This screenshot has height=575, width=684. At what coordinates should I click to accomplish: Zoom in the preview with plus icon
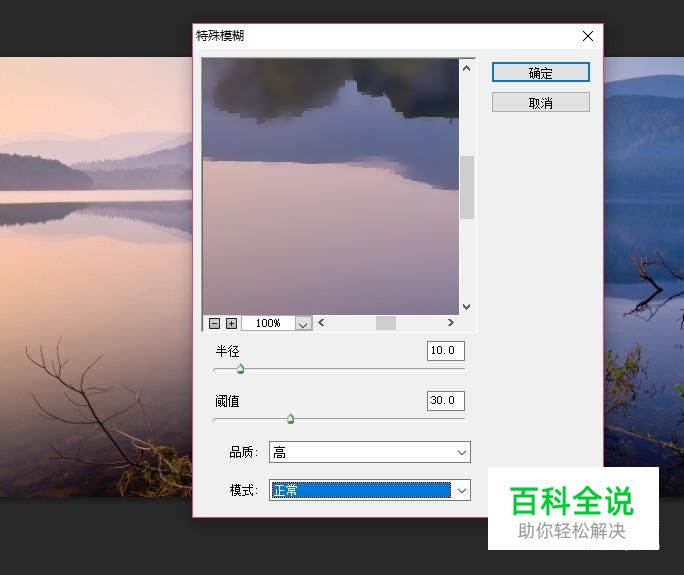231,323
